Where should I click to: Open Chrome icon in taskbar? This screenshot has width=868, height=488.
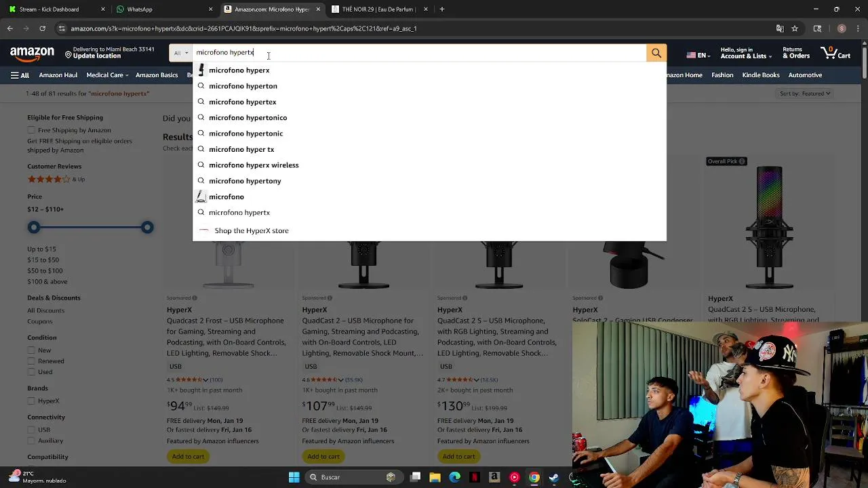534,477
